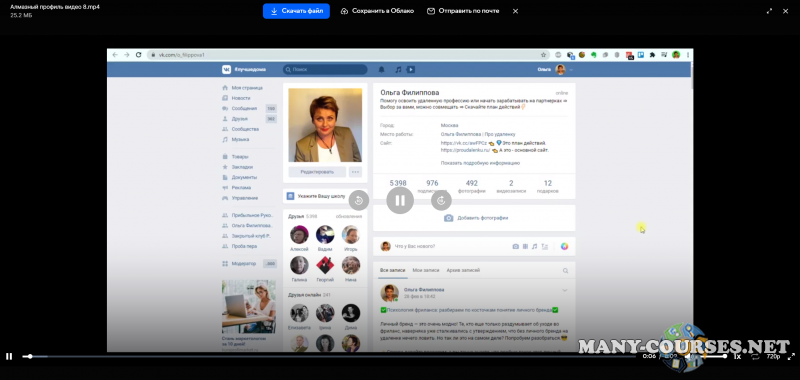Click the Поиск search field in the VK header
Viewport: 800px width, 380px height.
coord(325,69)
